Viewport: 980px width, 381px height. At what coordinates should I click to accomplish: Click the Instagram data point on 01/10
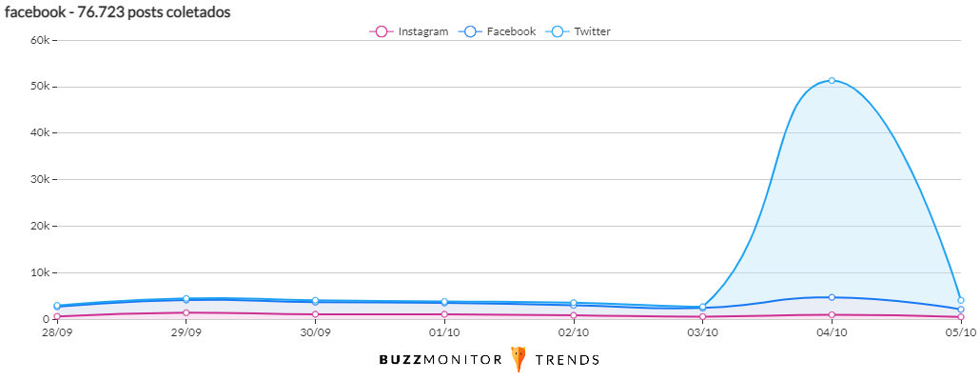[444, 314]
